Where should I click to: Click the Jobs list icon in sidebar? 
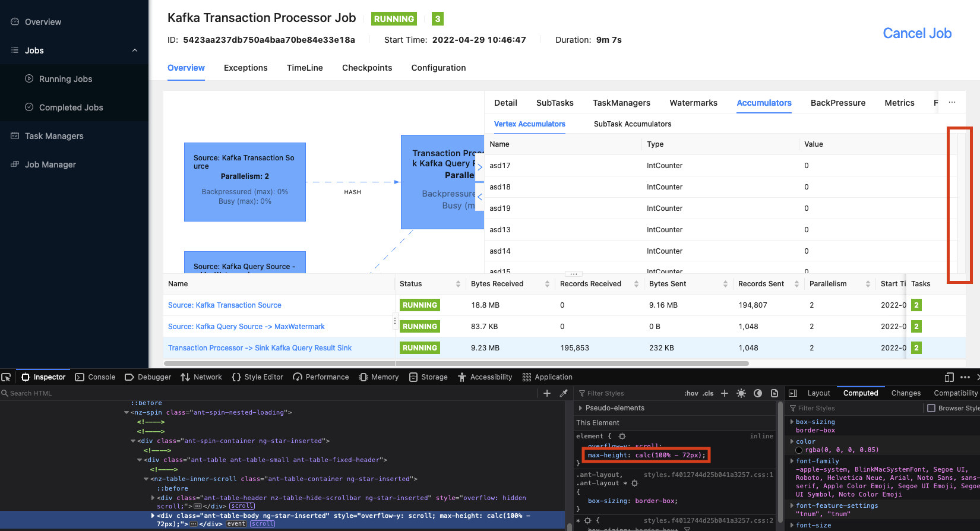tap(15, 50)
